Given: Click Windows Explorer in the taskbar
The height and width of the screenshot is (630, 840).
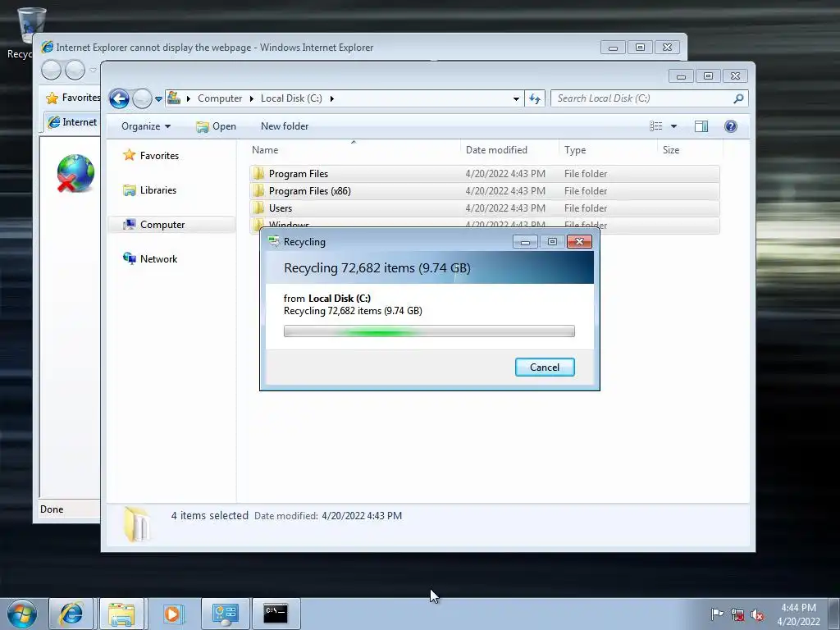Looking at the screenshot, I should (121, 614).
